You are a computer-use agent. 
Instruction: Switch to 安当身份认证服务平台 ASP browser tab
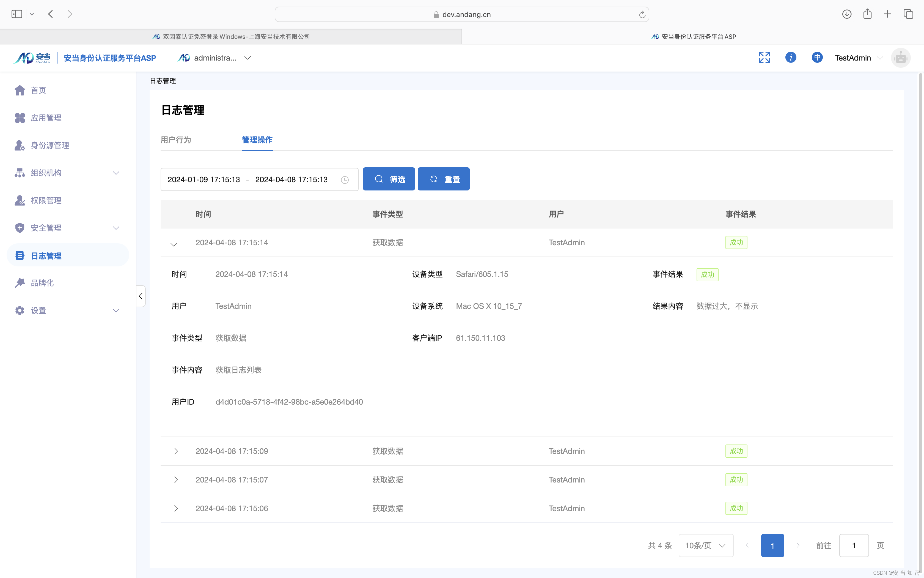click(x=693, y=37)
